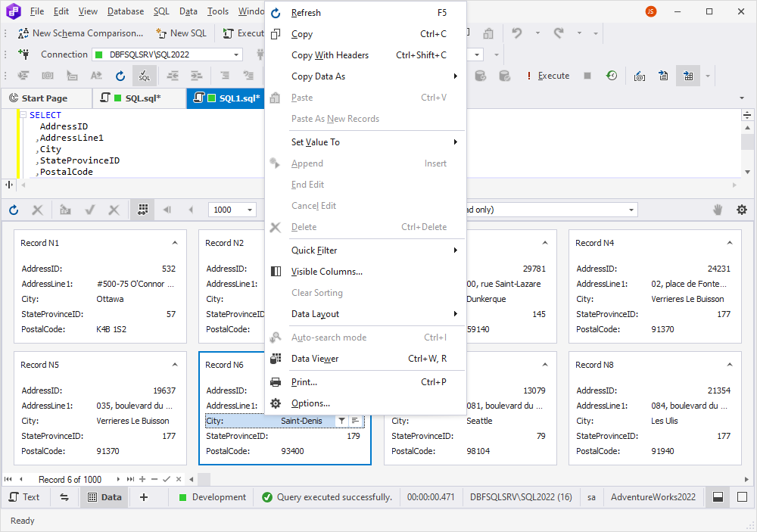The width and height of the screenshot is (757, 532).
Task: Click the filter funnel icon on the City field
Action: [341, 421]
